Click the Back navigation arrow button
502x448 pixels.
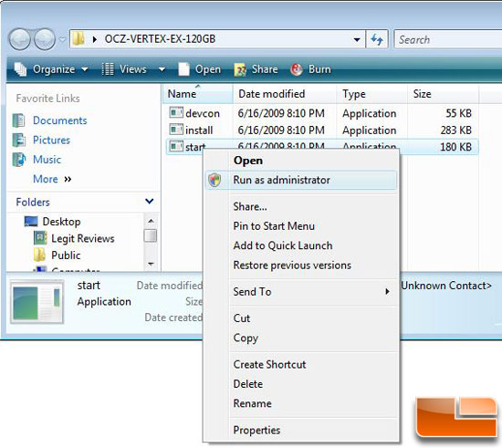(19, 39)
